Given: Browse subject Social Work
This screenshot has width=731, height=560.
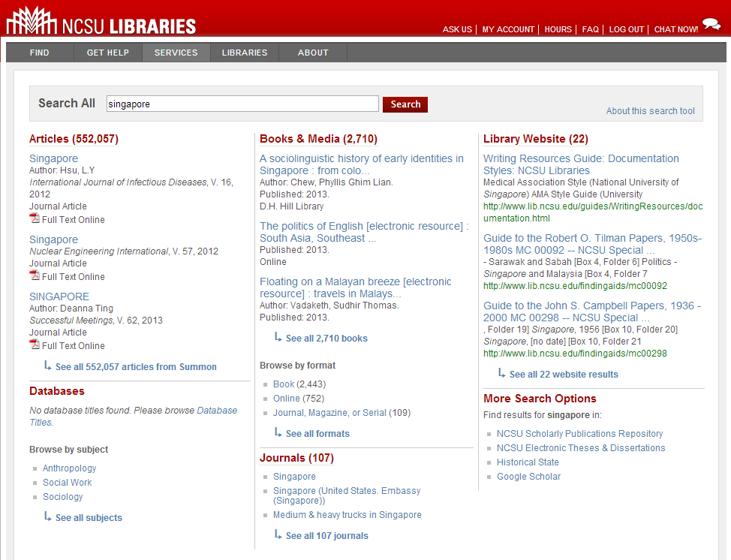Looking at the screenshot, I should 67,483.
